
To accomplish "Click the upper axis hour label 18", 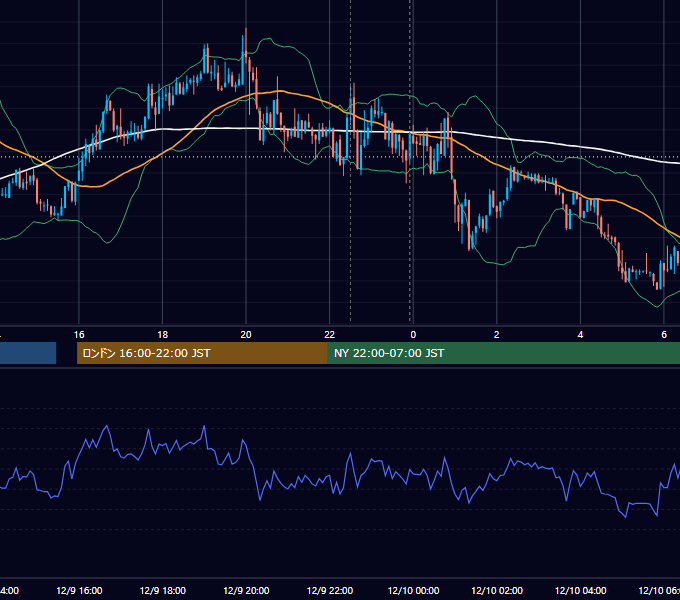I will [x=163, y=335].
